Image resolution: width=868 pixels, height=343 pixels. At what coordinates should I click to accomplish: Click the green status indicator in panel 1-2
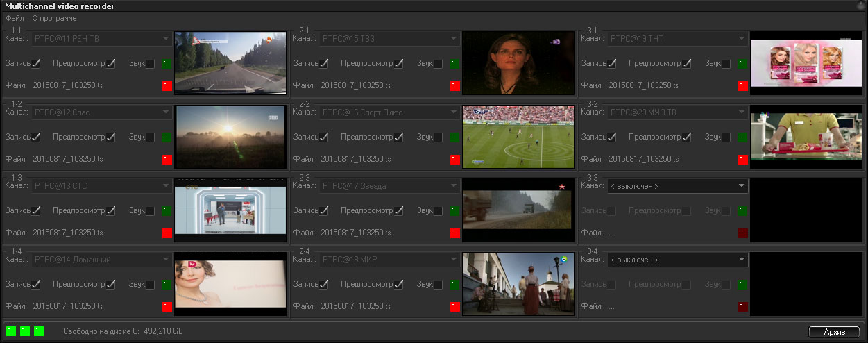(167, 137)
